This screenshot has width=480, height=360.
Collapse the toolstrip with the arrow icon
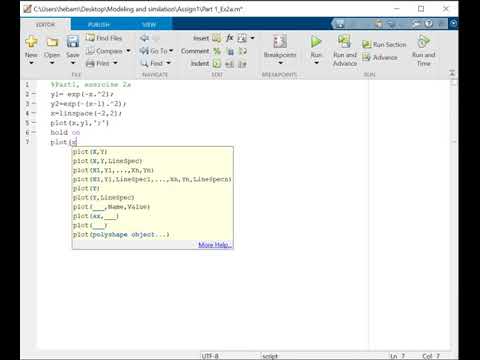(452, 73)
